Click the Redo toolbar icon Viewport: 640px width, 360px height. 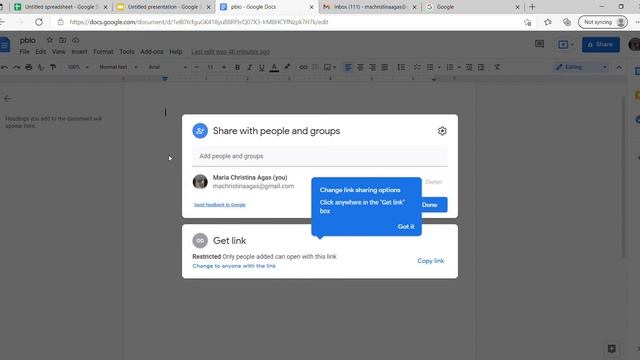coord(17,67)
